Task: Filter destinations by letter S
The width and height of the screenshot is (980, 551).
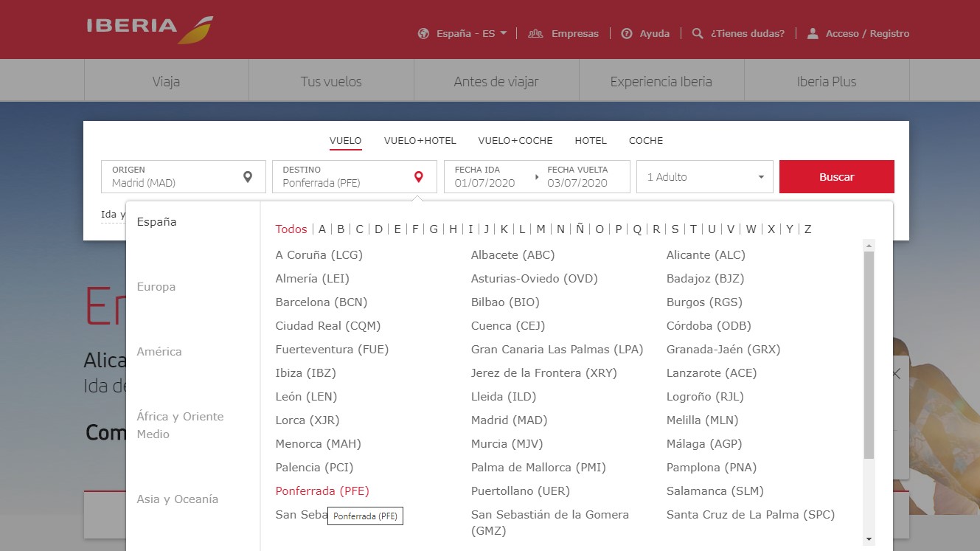Action: pyautogui.click(x=675, y=229)
